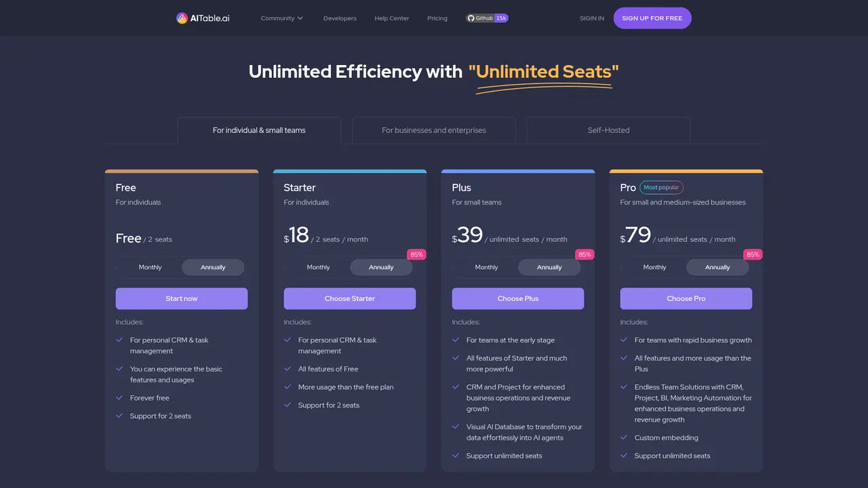Select Monthly billing on Free plan
The width and height of the screenshot is (868, 488).
(151, 267)
